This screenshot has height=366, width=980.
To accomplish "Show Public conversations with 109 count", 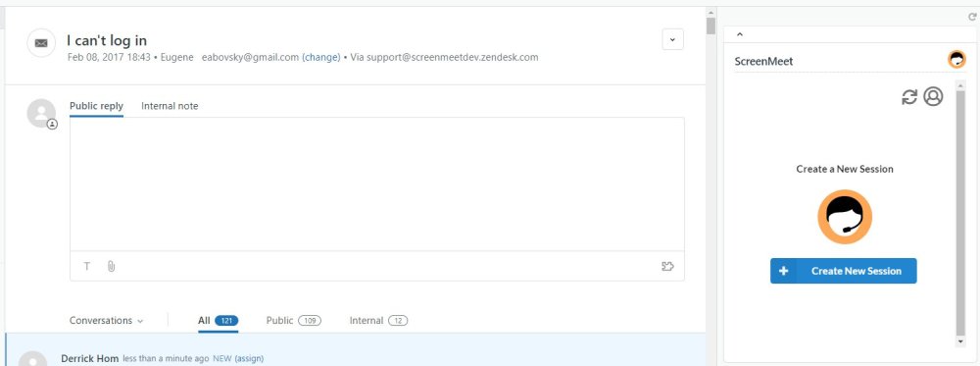I will click(294, 320).
